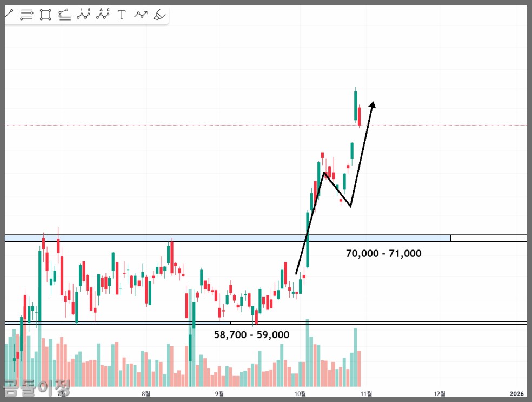Select the trend-based Fibonacci extension tool
Screen dimensions: 532x402
(x=64, y=15)
